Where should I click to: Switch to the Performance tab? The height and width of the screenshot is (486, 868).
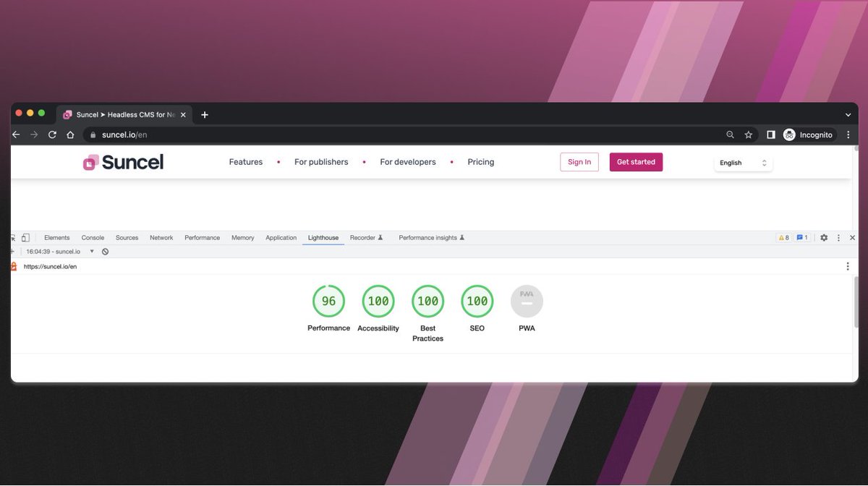click(202, 237)
